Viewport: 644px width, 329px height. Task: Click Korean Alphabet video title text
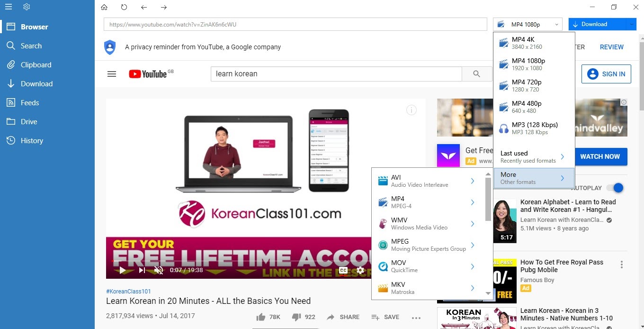pos(568,206)
